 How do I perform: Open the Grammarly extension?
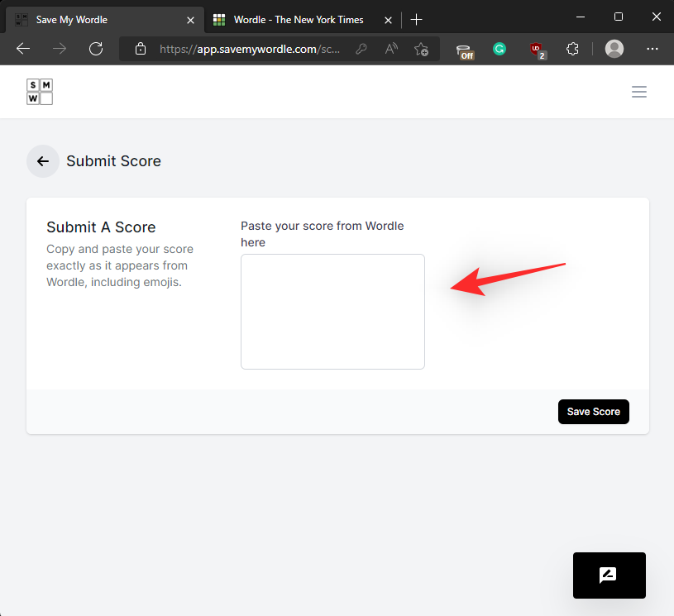[x=500, y=49]
